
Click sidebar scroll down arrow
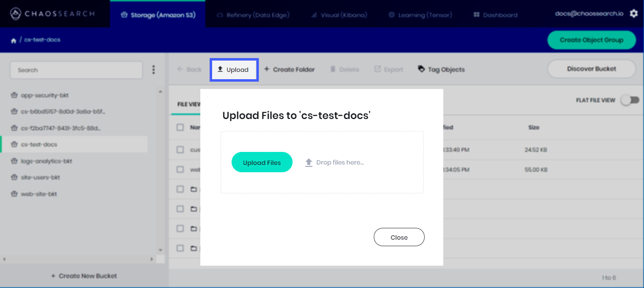(160, 250)
